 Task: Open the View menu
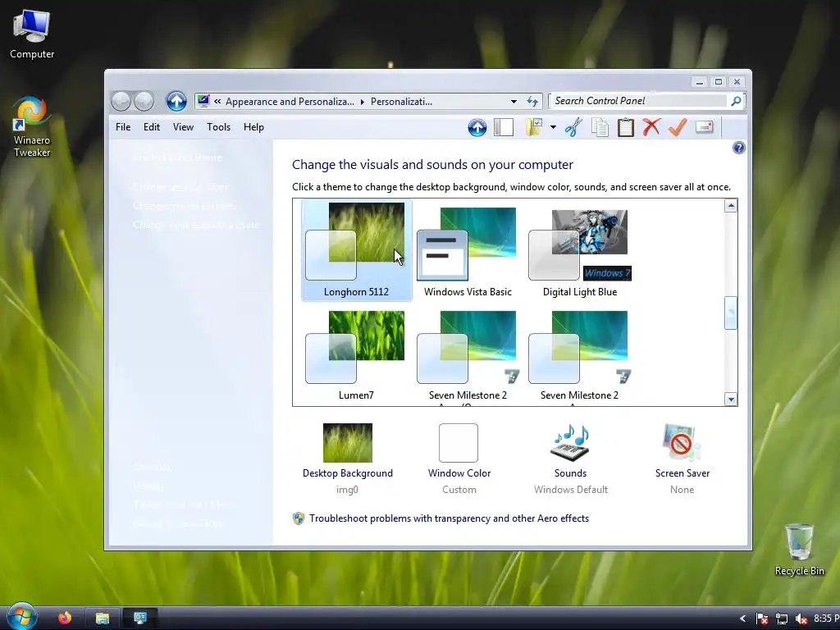click(x=183, y=127)
